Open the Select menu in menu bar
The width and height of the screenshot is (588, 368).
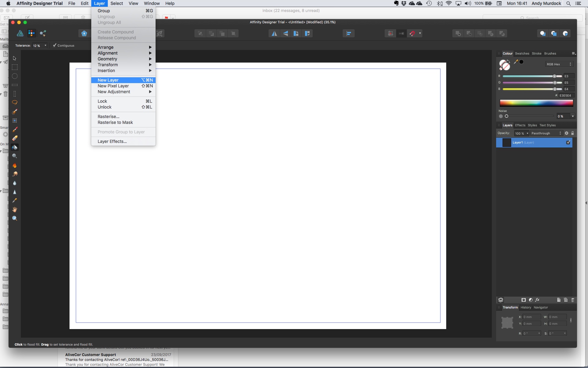117,3
